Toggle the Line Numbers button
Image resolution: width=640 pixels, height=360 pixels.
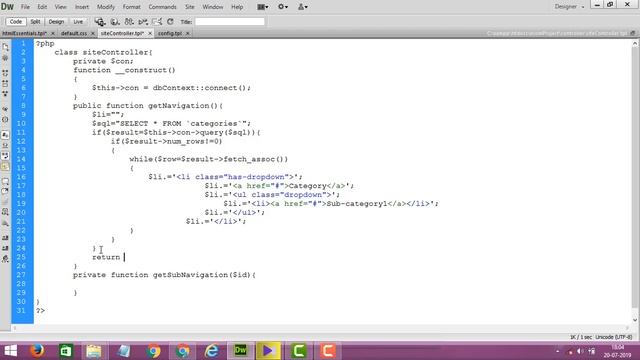point(5,135)
